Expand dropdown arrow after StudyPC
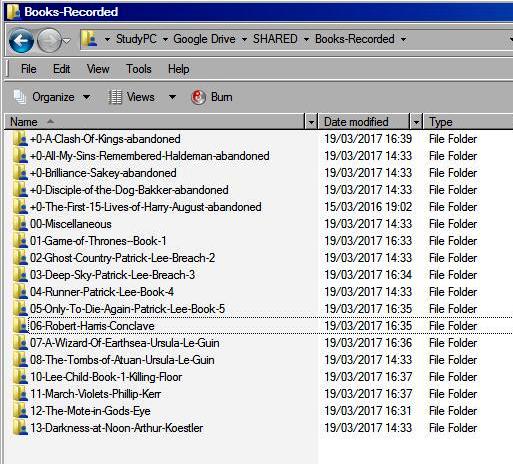This screenshot has height=464, width=513. click(165, 39)
